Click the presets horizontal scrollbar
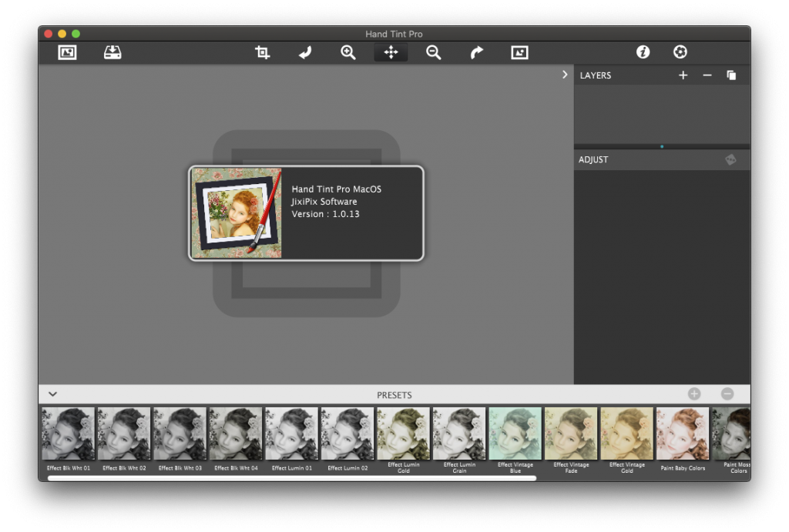 click(292, 478)
